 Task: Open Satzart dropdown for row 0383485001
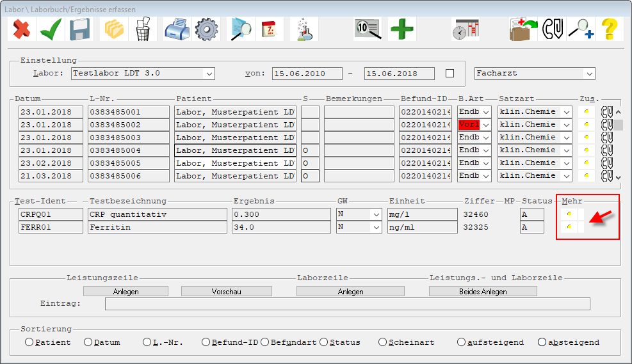coord(567,112)
